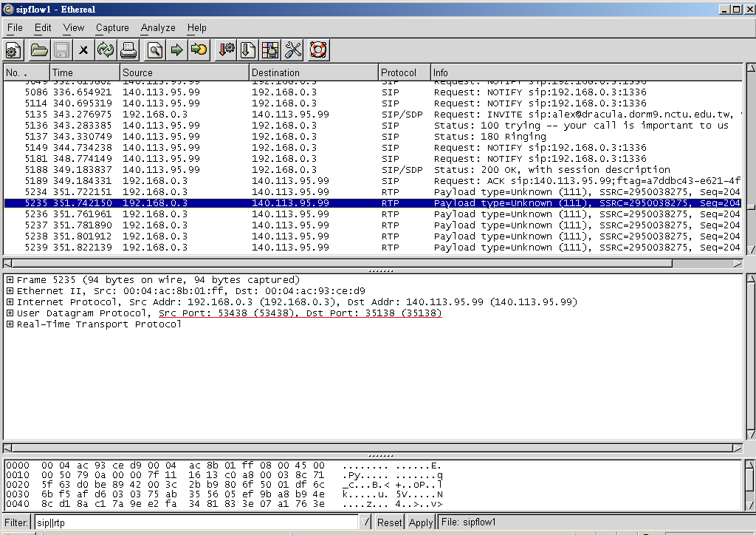Click the Reload capture file icon
The width and height of the screenshot is (756, 535).
(x=106, y=50)
